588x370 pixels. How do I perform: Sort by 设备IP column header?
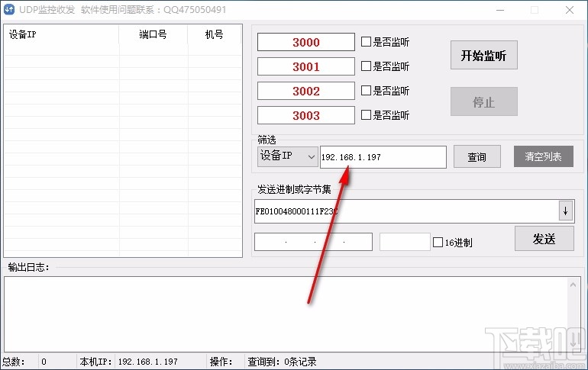(x=62, y=34)
